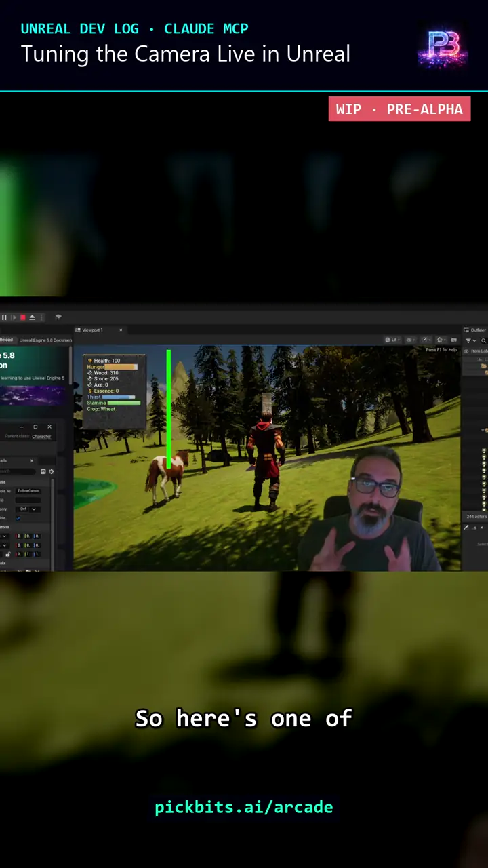Image resolution: width=488 pixels, height=868 pixels.
Task: Click the WIP PRE-ALPHA badge
Action: [x=399, y=109]
